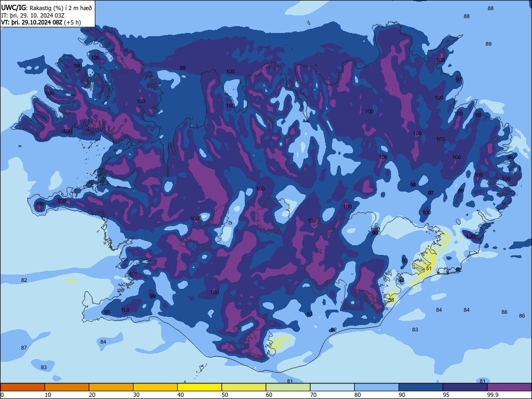Image resolution: width=532 pixels, height=399 pixels.
Task: Click the pale blue 70–80 legend swatch
Action: pyautogui.click(x=332, y=387)
